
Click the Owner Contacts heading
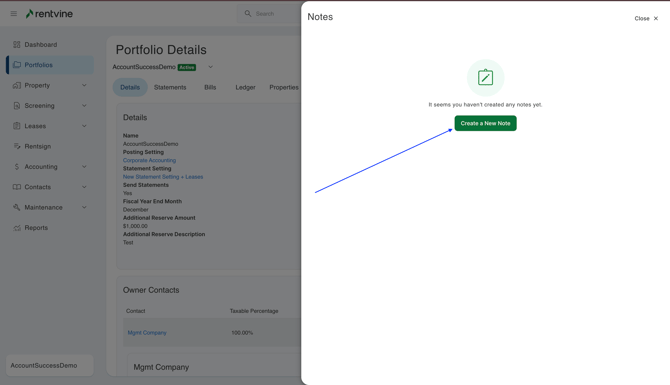click(151, 290)
